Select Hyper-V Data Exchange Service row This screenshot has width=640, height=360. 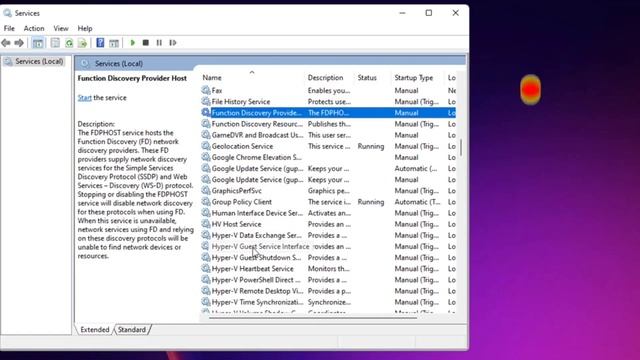[x=328, y=235]
